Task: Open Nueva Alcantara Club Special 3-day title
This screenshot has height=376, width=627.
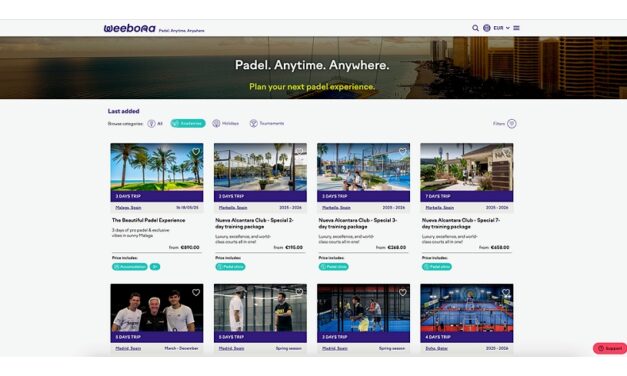Action: [357, 223]
